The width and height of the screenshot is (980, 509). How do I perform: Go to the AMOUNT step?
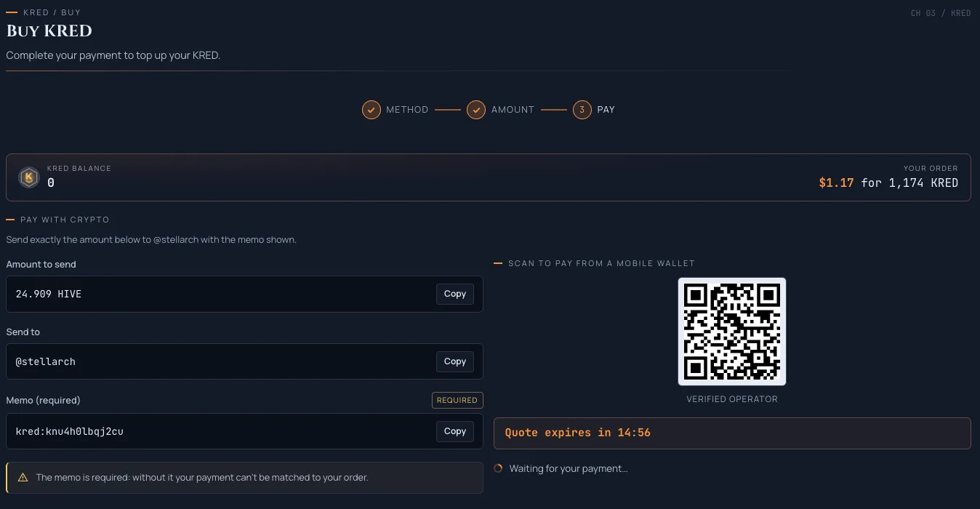tap(513, 110)
